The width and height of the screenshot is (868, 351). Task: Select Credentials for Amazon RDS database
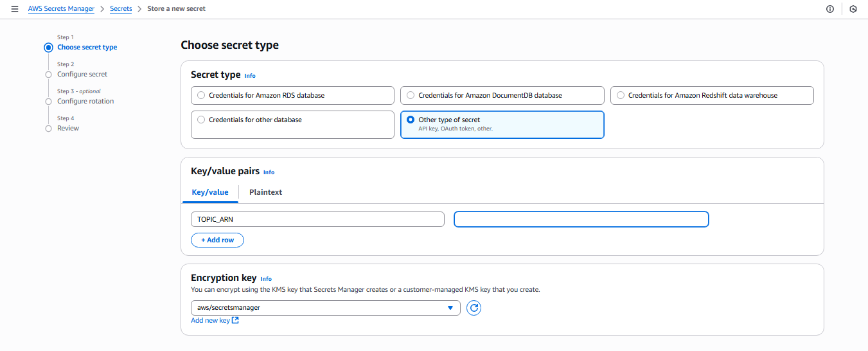(x=202, y=95)
